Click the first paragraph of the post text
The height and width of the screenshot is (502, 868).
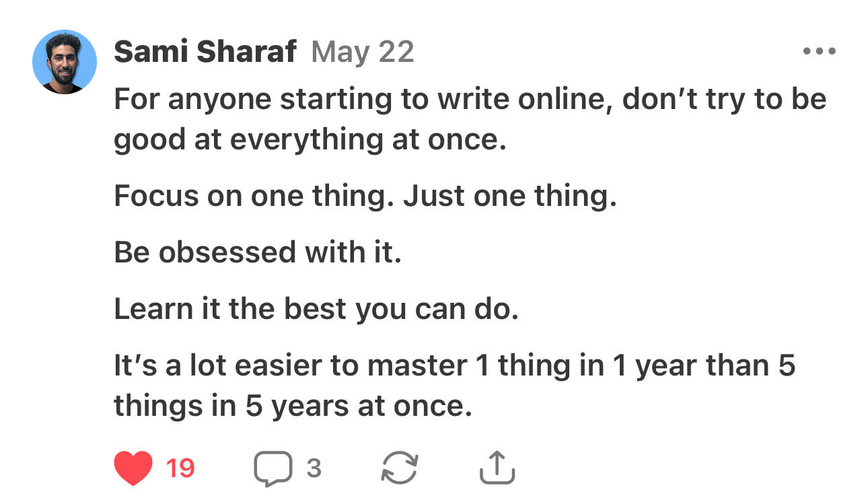[x=404, y=118]
